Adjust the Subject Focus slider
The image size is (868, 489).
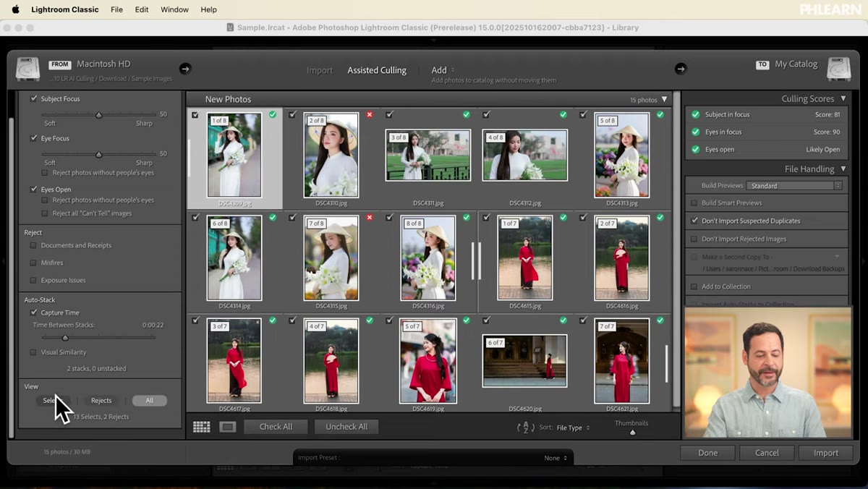[x=99, y=114]
